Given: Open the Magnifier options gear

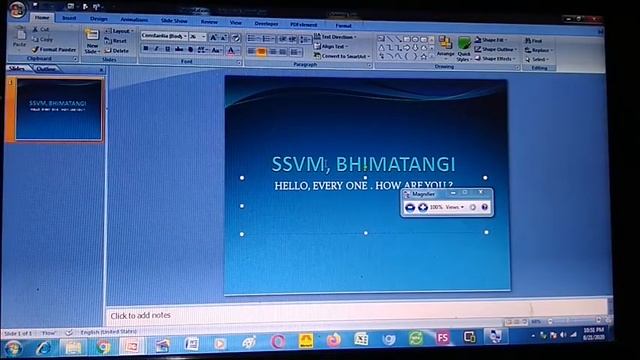Looking at the screenshot, I should coord(473,207).
